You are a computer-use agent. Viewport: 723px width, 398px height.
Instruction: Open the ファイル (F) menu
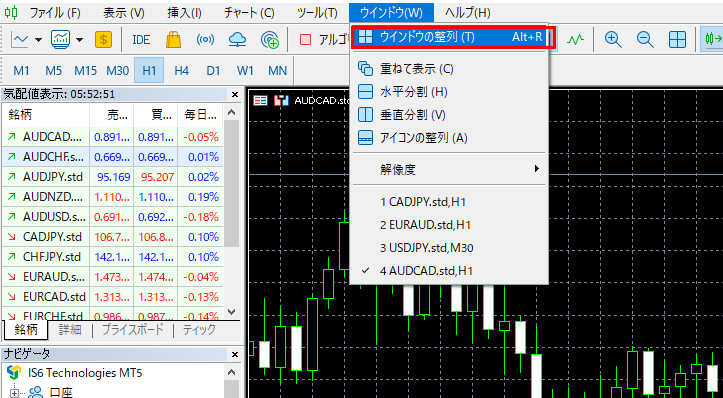click(x=55, y=13)
